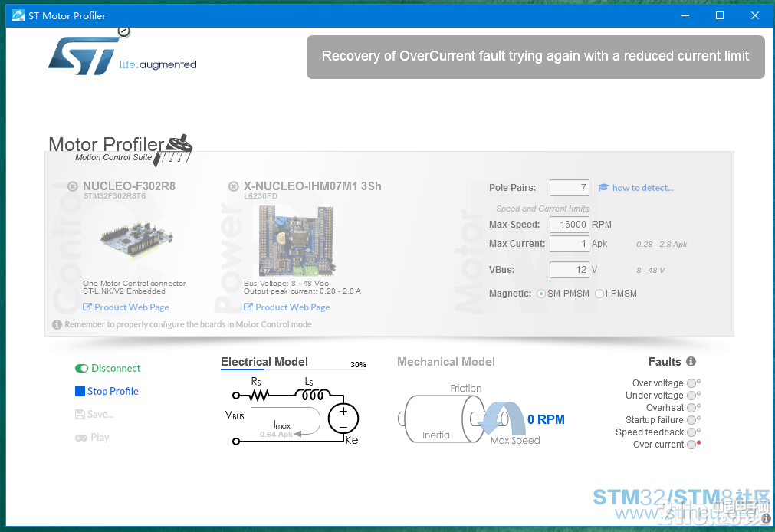Click the Max Speed RPM input field

[570, 225]
